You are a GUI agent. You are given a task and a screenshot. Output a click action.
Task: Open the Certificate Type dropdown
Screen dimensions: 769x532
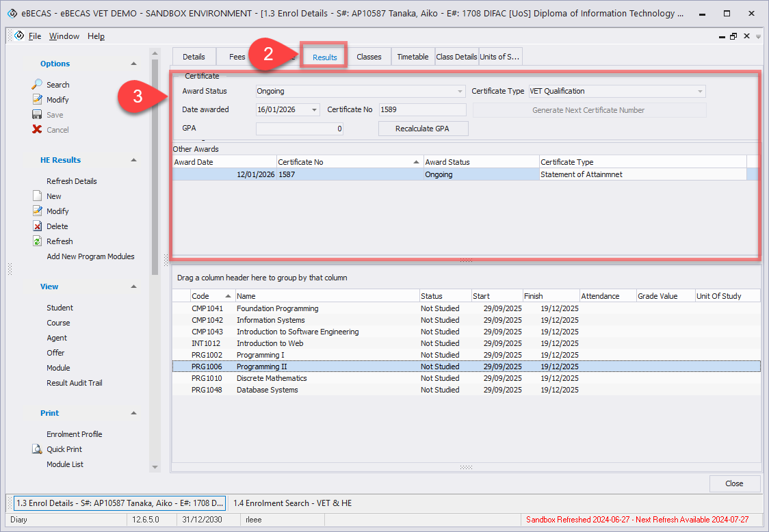coord(700,91)
